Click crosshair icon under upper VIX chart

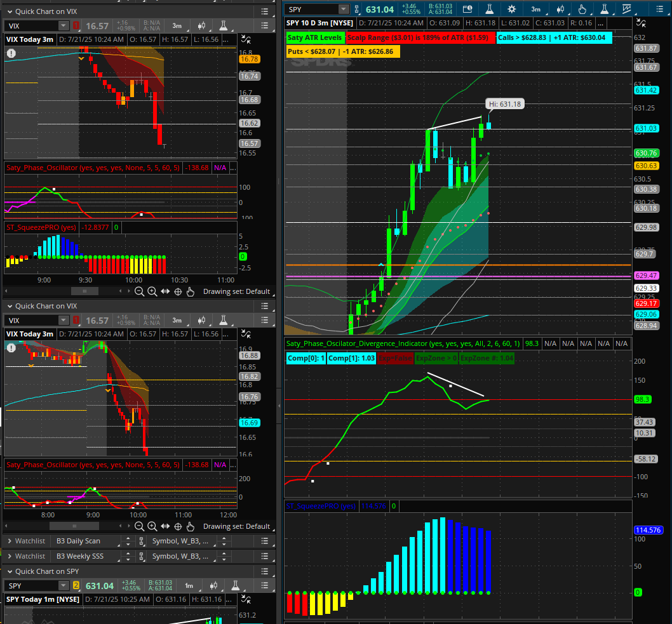coord(178,291)
